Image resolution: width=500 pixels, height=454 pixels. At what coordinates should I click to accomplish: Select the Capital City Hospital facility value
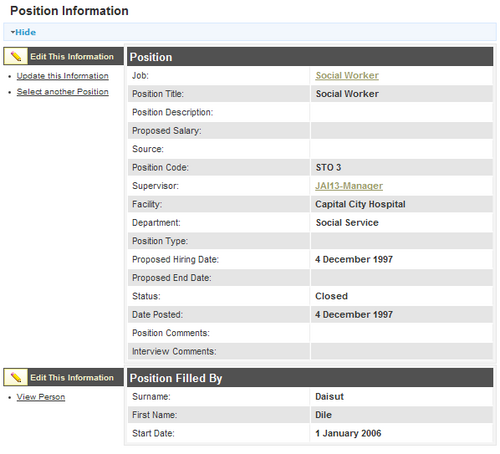(x=360, y=204)
